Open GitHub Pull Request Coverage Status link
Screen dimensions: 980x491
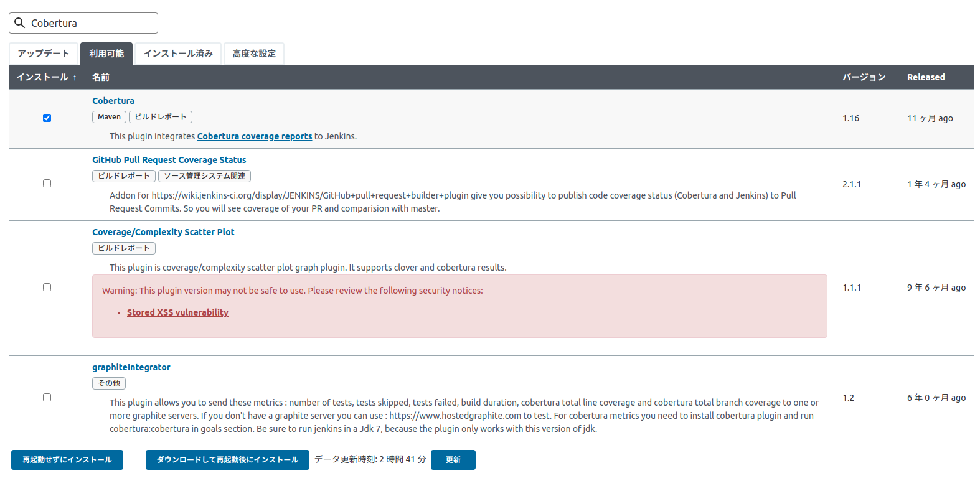[169, 160]
